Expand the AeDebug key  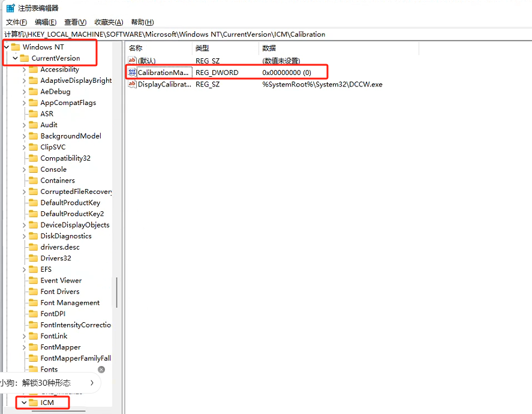pos(24,92)
